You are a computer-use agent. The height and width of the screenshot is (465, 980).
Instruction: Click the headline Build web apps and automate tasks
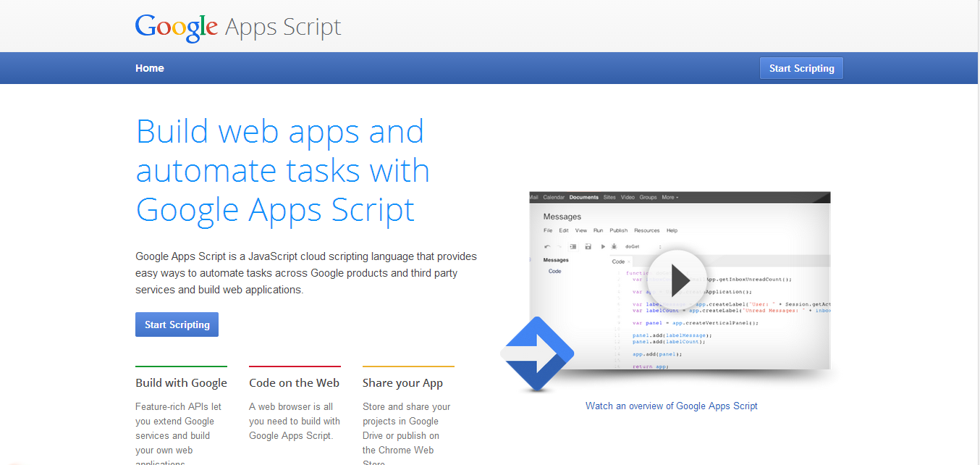[x=283, y=170]
